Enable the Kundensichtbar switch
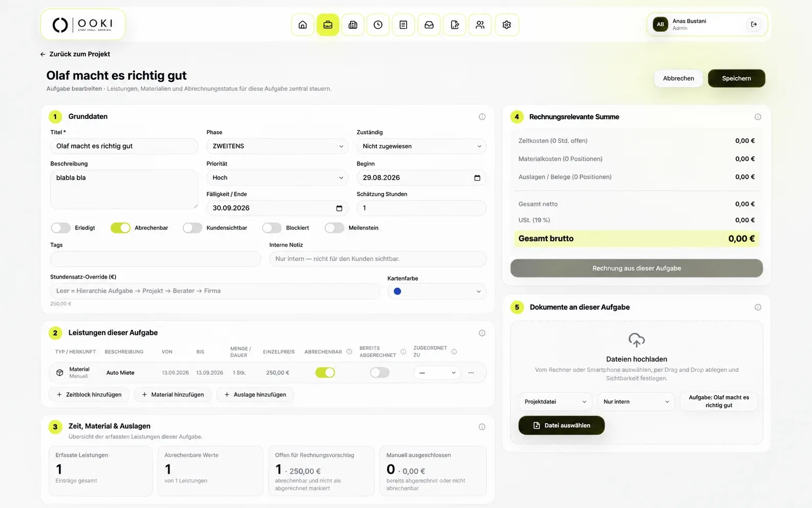 pyautogui.click(x=192, y=228)
